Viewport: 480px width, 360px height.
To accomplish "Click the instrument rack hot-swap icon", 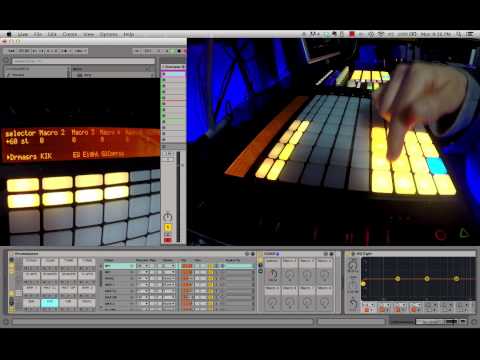I will [x=325, y=254].
